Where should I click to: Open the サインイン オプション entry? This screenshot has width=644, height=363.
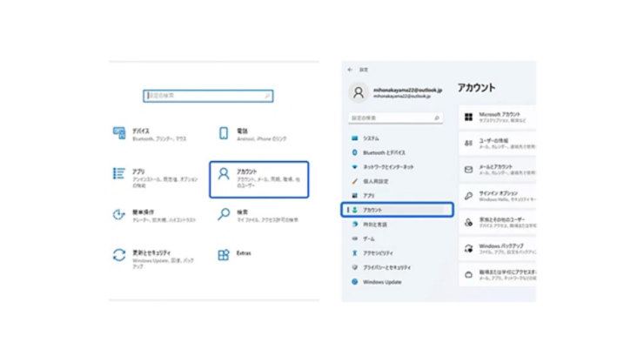coord(497,196)
